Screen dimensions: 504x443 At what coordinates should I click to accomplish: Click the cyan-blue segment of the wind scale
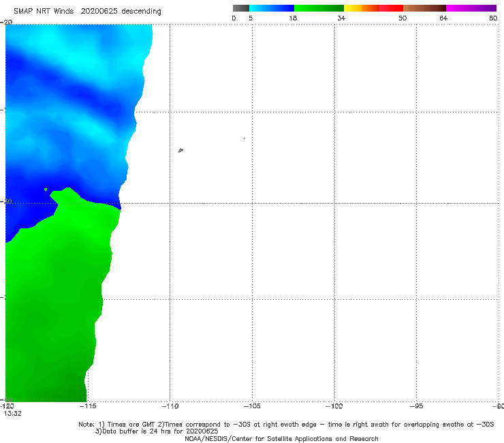click(272, 8)
